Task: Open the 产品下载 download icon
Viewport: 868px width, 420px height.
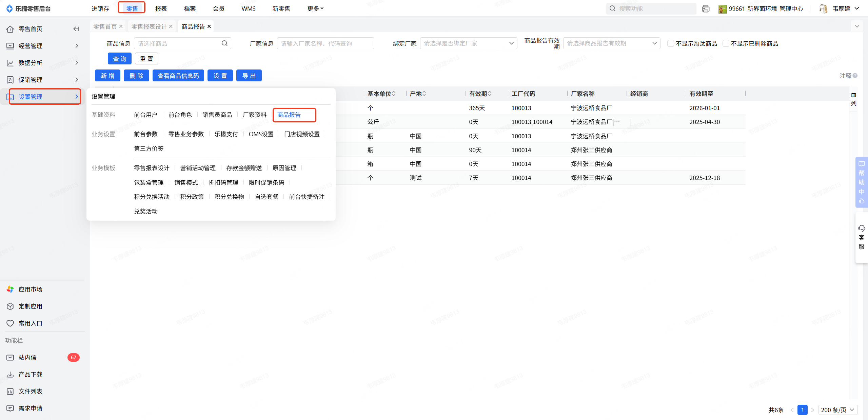Action: [10, 374]
